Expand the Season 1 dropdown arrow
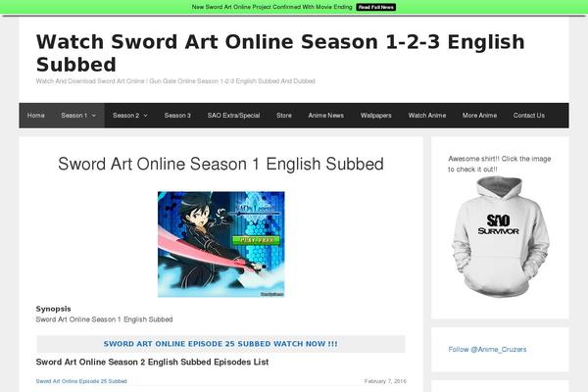This screenshot has width=588, height=392. (94, 116)
